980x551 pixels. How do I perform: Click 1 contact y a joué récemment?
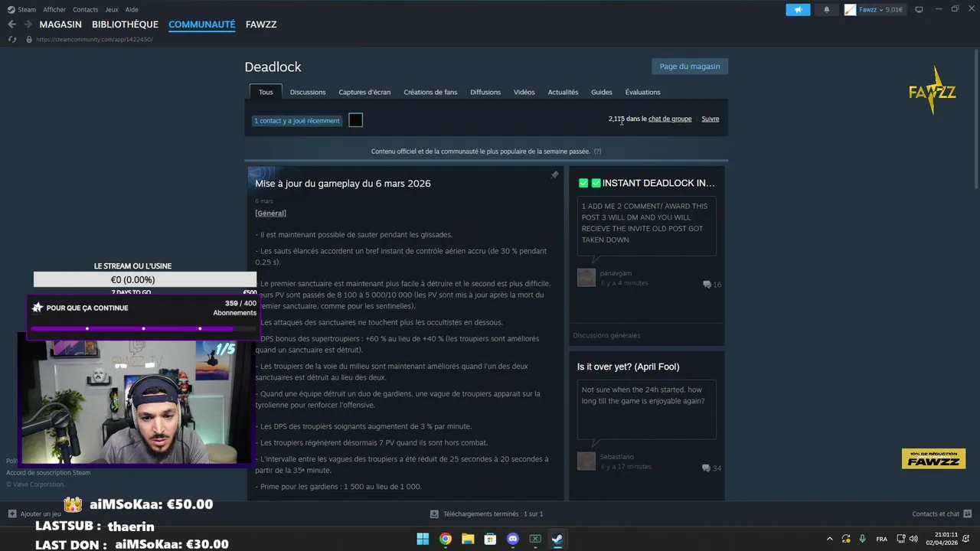[297, 120]
